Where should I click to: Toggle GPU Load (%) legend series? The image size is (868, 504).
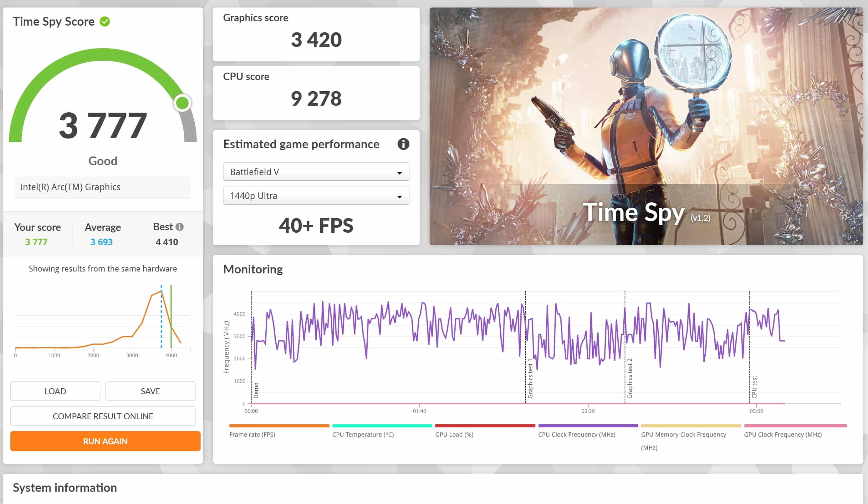pyautogui.click(x=454, y=435)
